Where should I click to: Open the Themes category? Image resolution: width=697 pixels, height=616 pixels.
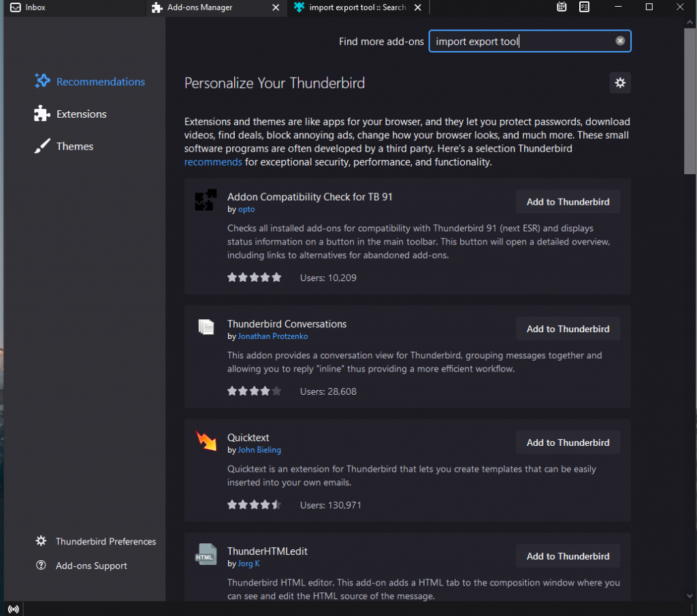(65, 146)
